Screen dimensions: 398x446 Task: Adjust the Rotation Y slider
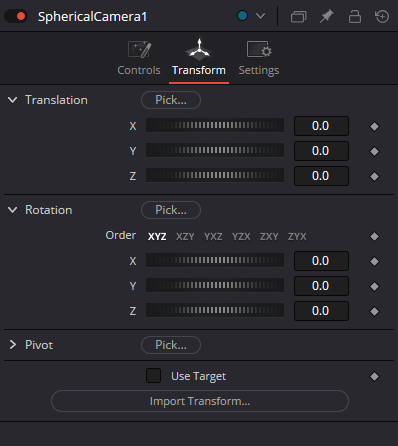click(215, 285)
